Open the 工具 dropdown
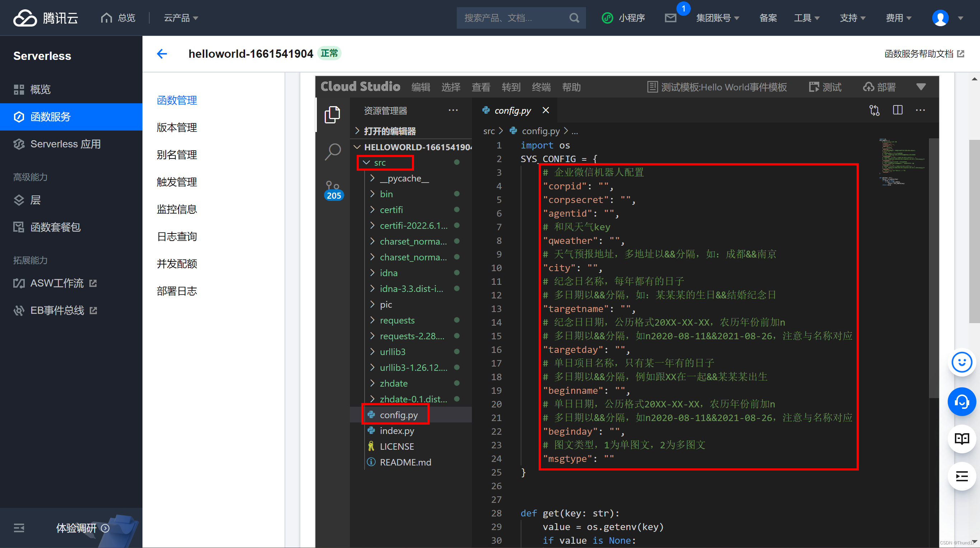980x548 pixels. [x=807, y=18]
